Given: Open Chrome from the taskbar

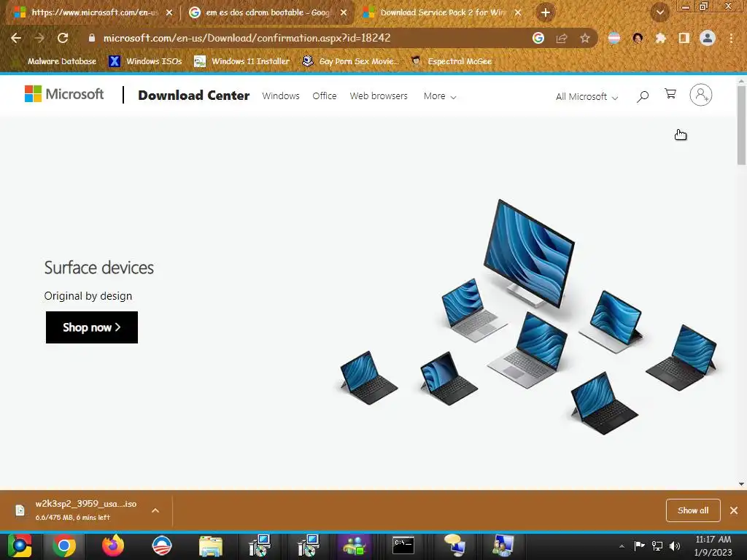Looking at the screenshot, I should click(x=64, y=545).
